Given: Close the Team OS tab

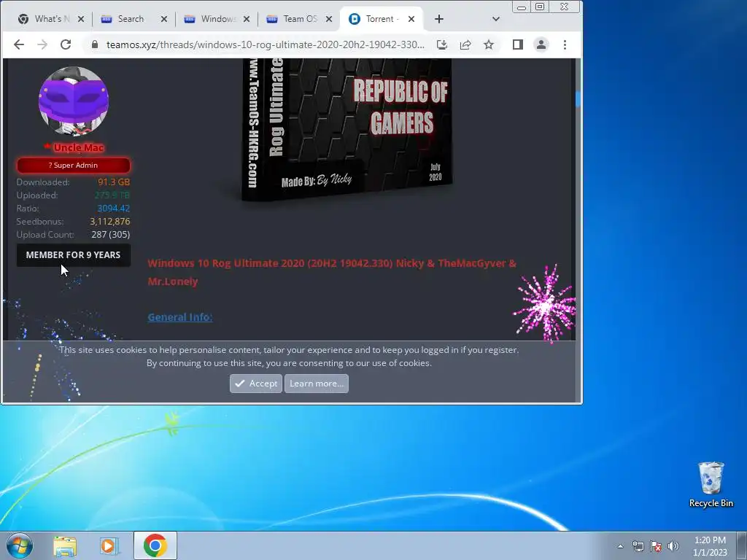Looking at the screenshot, I should pyautogui.click(x=329, y=19).
